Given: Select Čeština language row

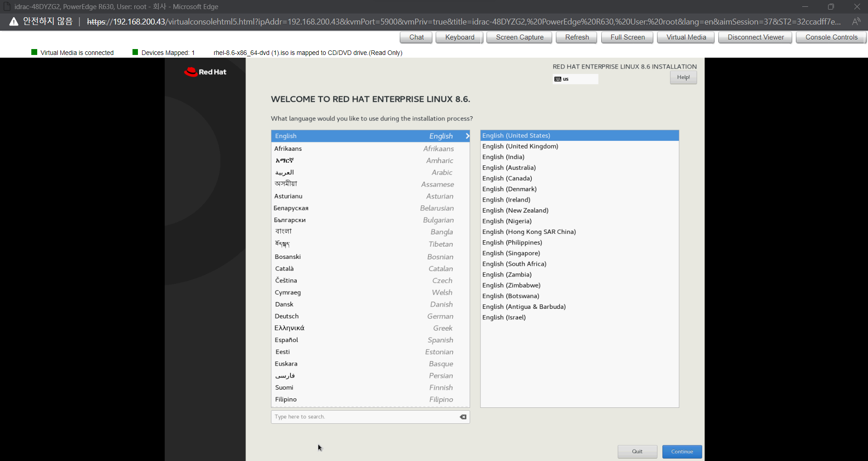Looking at the screenshot, I should click(x=370, y=280).
